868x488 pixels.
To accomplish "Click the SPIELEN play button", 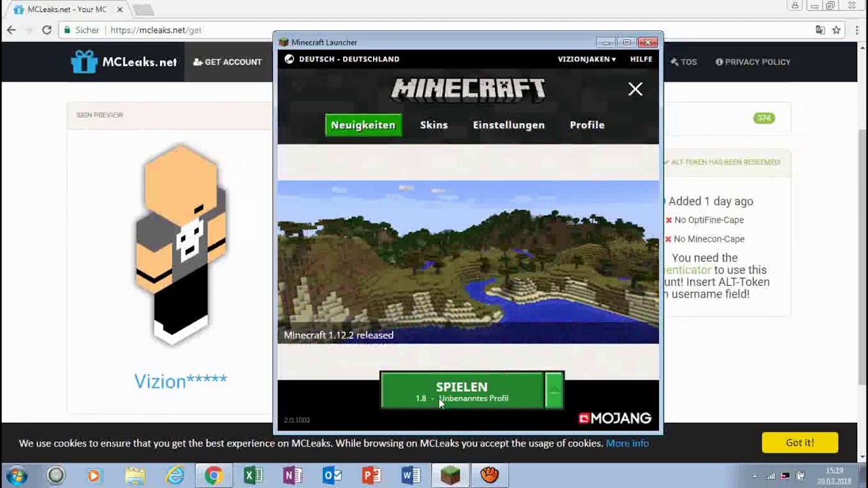I will coord(462,391).
